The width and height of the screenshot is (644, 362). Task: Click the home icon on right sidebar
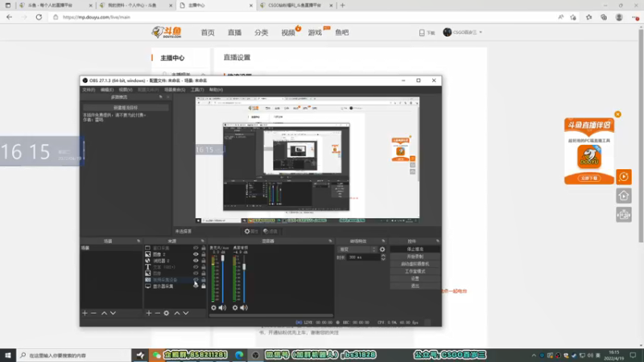pos(624,195)
